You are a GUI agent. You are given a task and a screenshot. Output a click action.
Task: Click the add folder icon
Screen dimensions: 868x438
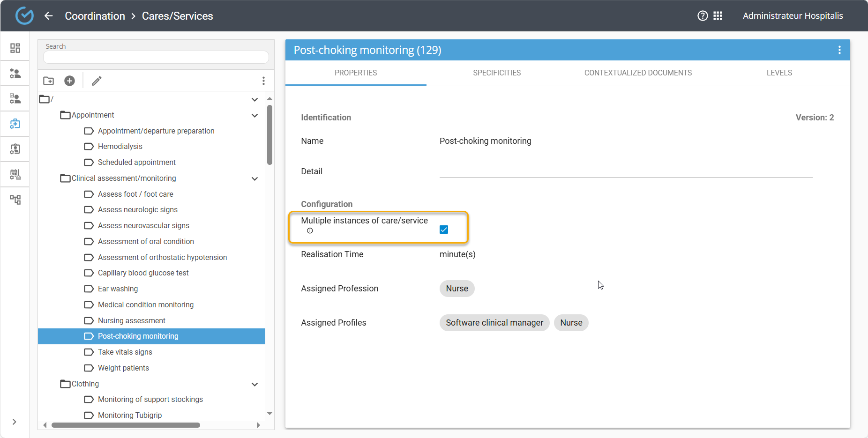[x=49, y=81]
